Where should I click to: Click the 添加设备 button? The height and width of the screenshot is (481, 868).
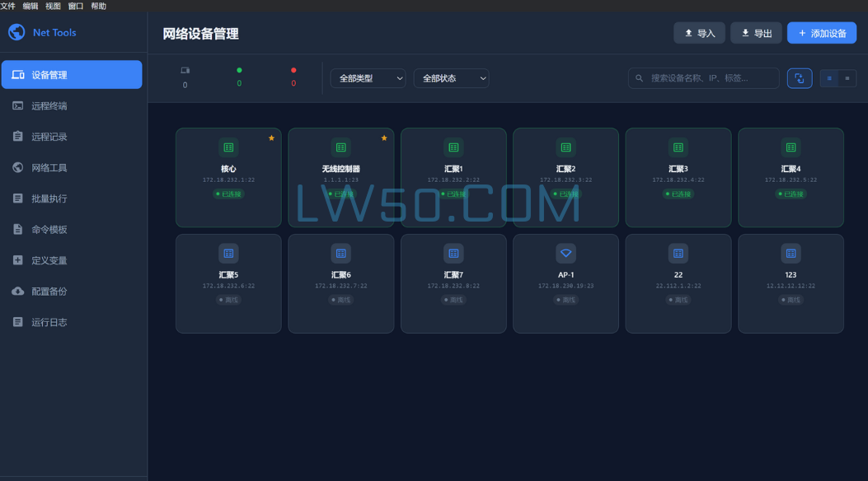click(x=822, y=32)
